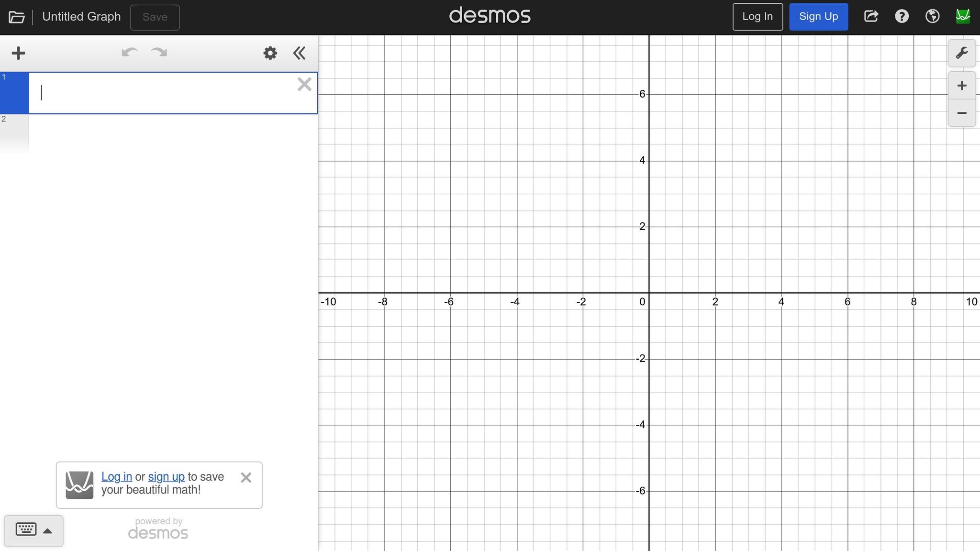The width and height of the screenshot is (980, 551).
Task: Undo the last action
Action: (x=128, y=53)
